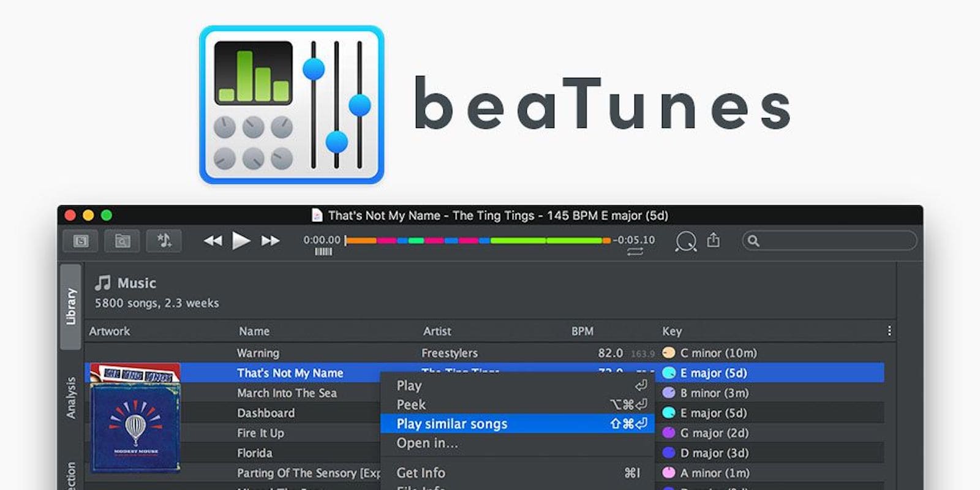Skip back with the rewind button
The width and height of the screenshot is (980, 490).
[x=213, y=241]
